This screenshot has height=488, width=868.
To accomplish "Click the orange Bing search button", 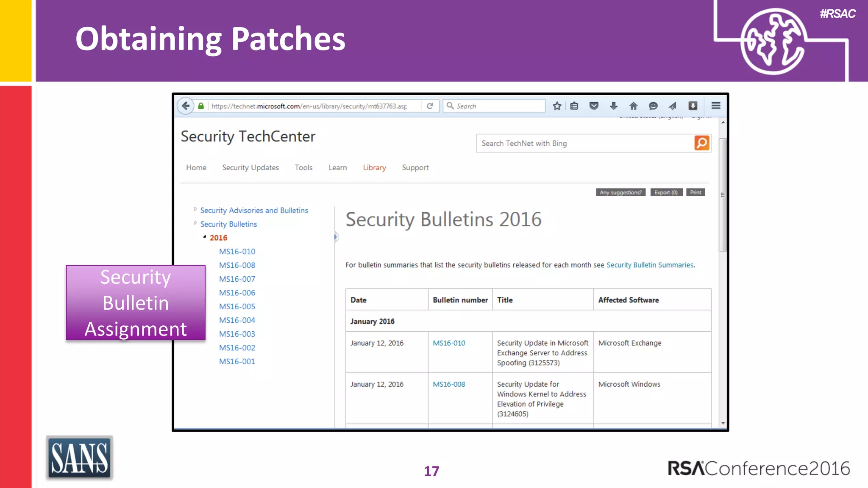I will point(702,143).
